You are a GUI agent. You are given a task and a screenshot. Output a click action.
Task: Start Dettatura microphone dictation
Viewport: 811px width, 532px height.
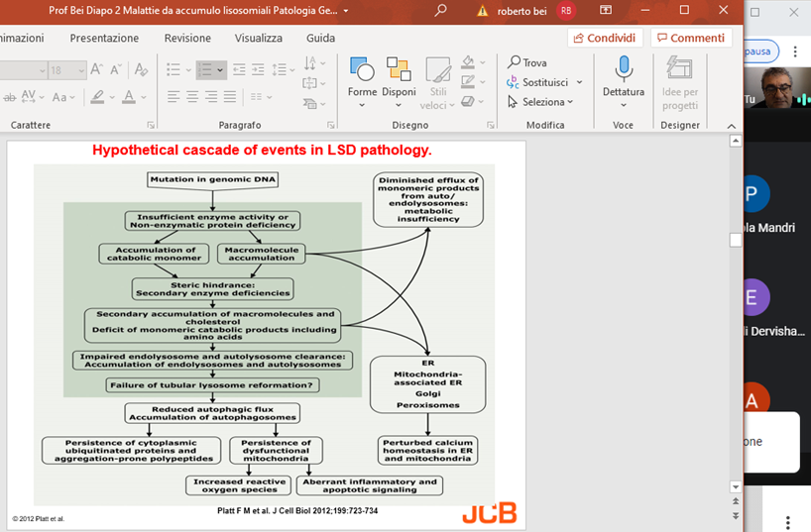pos(624,82)
